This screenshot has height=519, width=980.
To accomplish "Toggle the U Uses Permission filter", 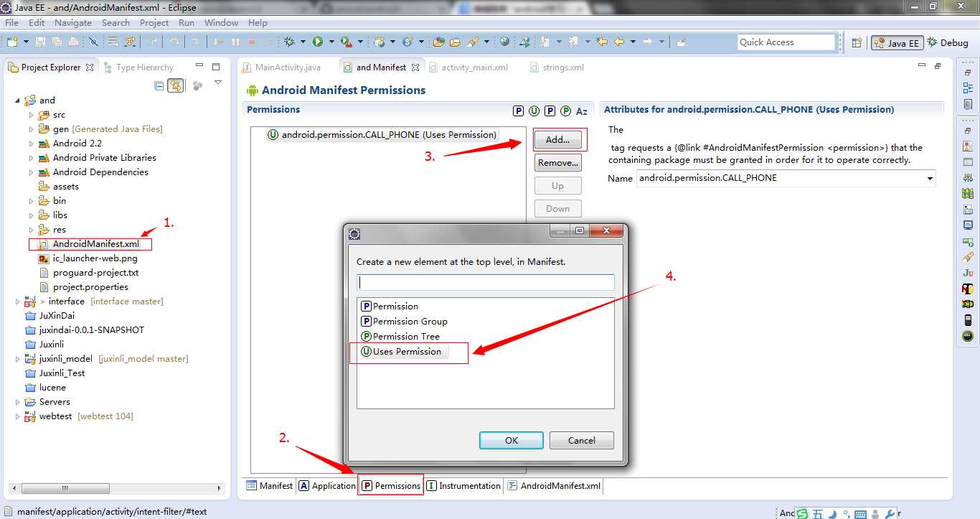I will (534, 111).
